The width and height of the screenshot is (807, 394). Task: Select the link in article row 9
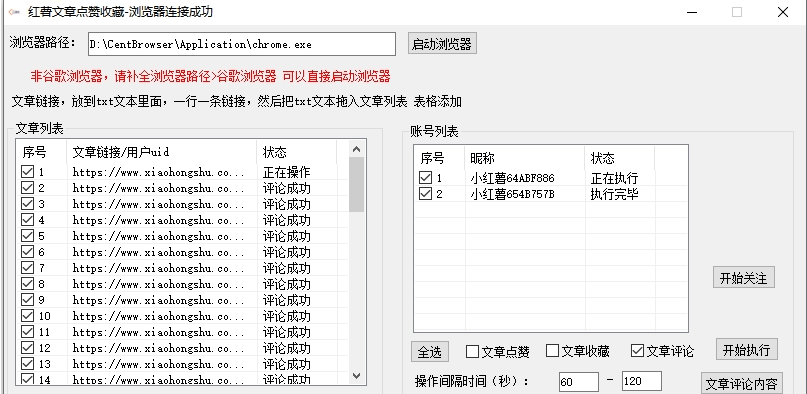[x=159, y=300]
